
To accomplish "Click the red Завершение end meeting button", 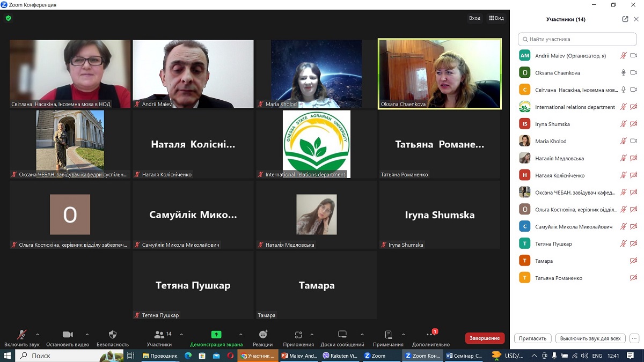I will pos(485,338).
